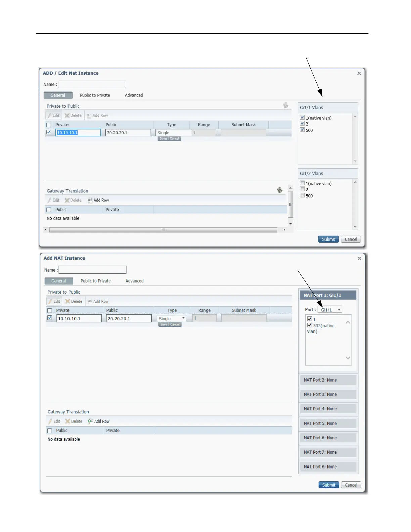Cancel the Add NAT Instance dialog

(x=351, y=485)
